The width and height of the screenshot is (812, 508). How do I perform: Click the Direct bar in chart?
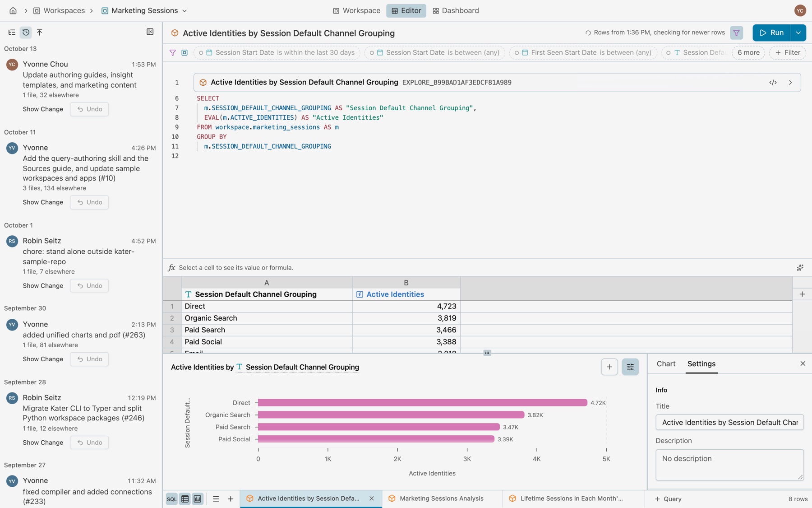coord(422,402)
